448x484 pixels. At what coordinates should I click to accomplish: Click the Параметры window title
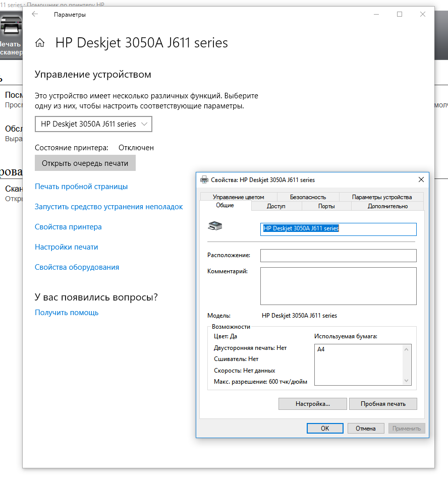[x=70, y=15]
